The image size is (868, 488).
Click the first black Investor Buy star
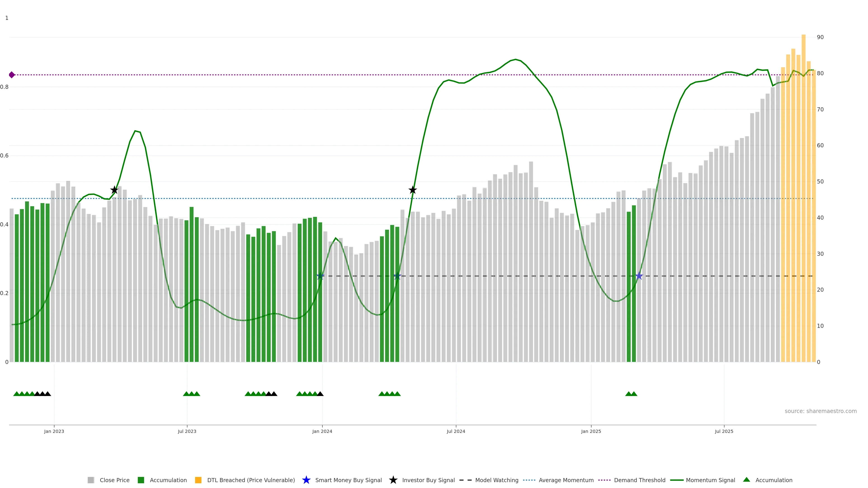pyautogui.click(x=114, y=190)
